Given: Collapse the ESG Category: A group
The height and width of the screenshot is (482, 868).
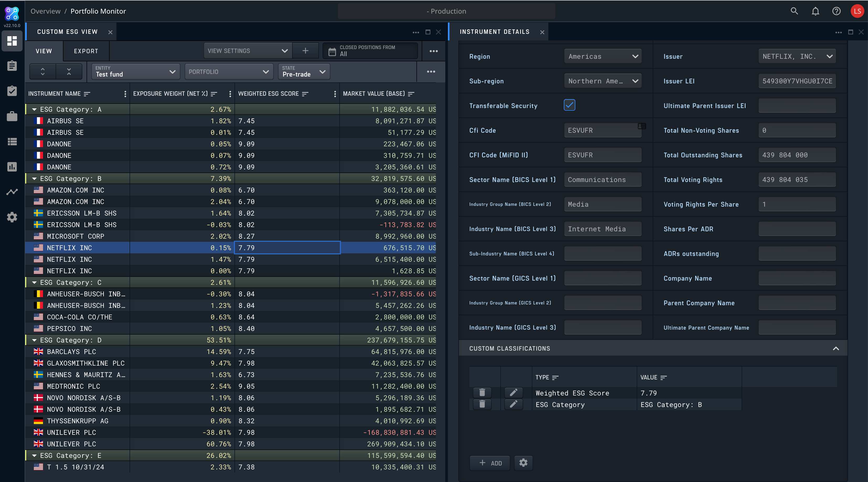Looking at the screenshot, I should (34, 109).
